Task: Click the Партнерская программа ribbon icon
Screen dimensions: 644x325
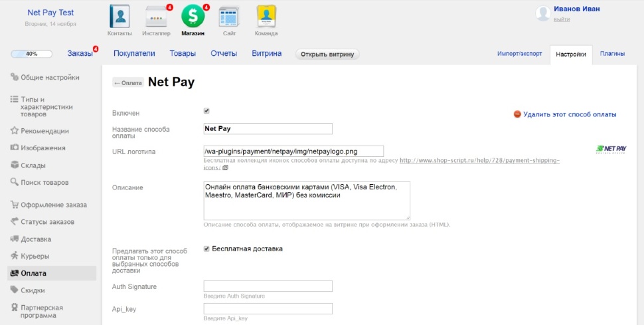Action: [15, 308]
